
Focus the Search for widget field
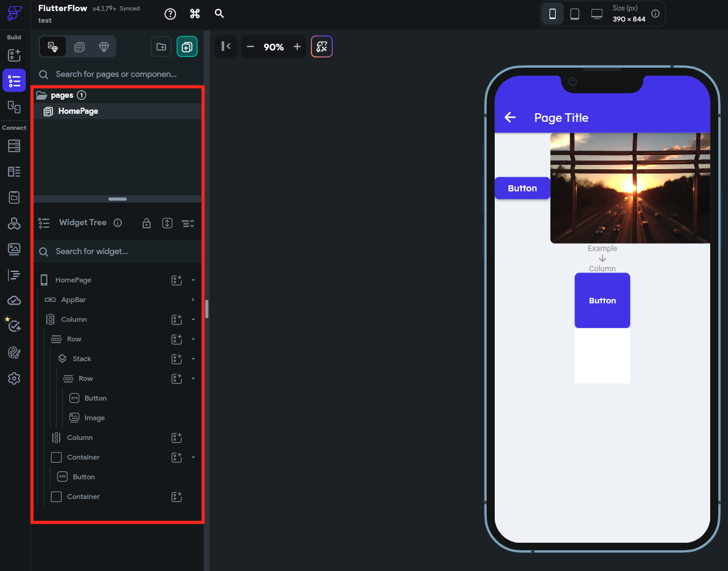(x=117, y=251)
